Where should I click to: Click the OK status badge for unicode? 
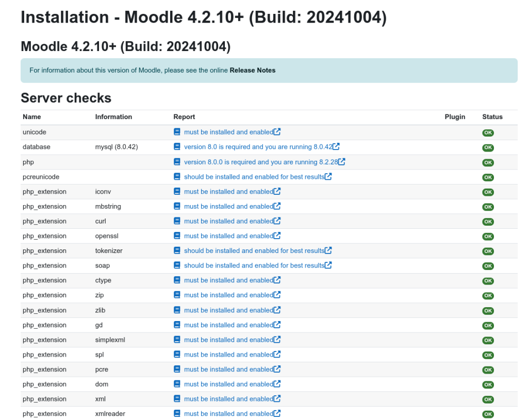pos(488,132)
